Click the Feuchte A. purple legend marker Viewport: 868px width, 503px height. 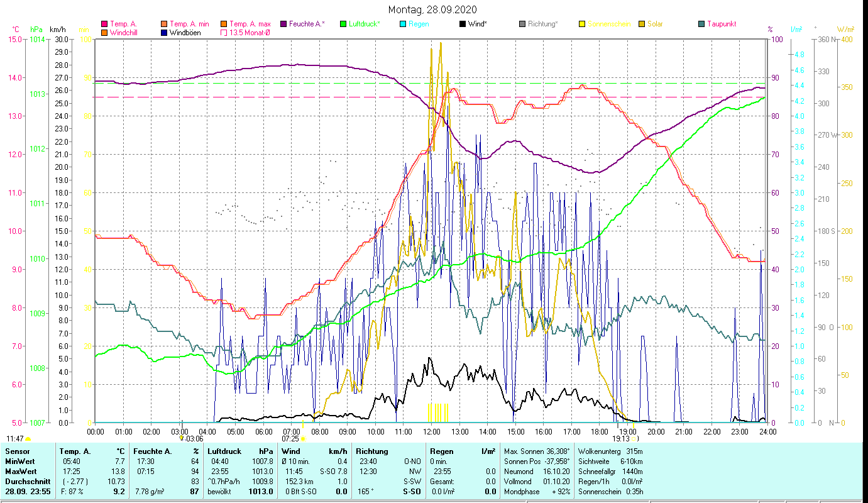click(x=283, y=24)
